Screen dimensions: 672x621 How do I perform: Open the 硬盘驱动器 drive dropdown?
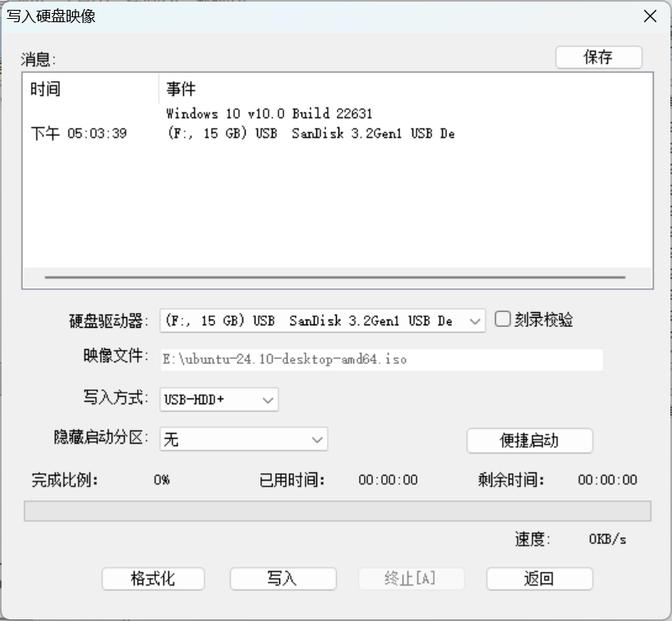[x=322, y=320]
